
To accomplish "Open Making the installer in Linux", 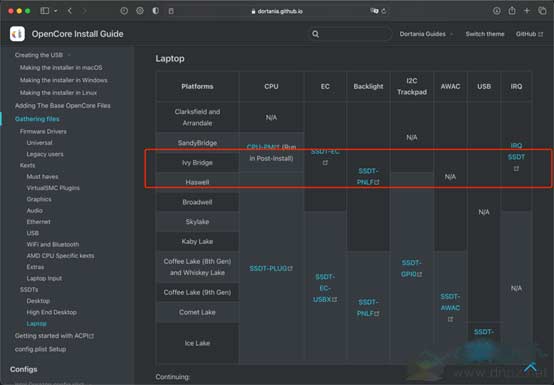I will [58, 93].
